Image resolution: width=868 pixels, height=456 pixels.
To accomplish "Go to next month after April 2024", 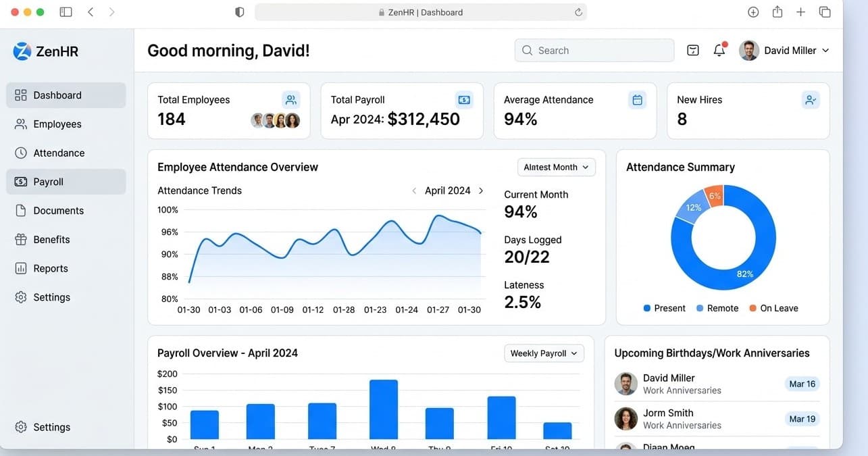I will (x=481, y=191).
